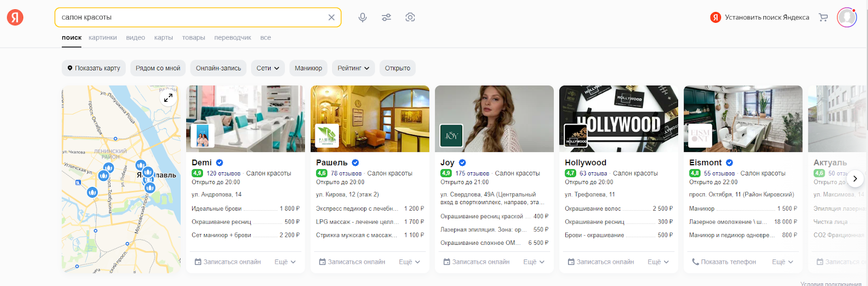Expand 'Ещё' menu on Demi card
Image resolution: width=868 pixels, height=286 pixels.
285,262
